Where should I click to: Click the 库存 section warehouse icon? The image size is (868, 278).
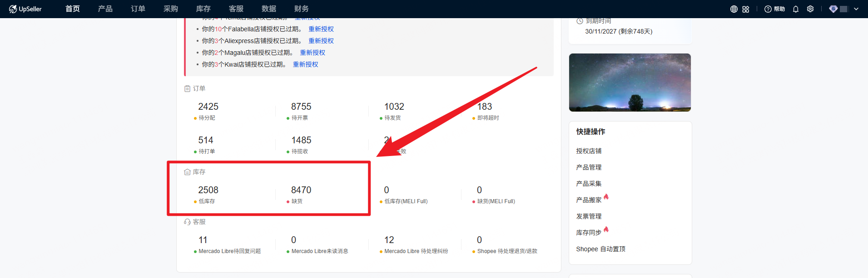click(x=187, y=172)
